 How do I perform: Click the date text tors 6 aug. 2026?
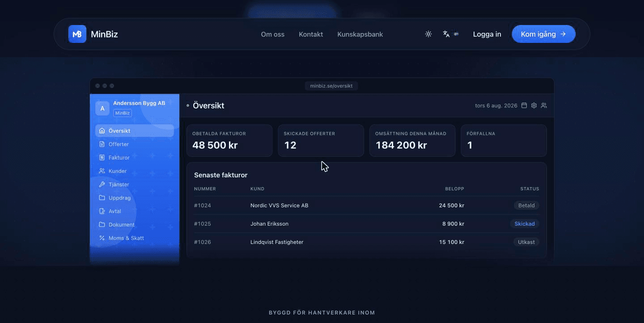[x=496, y=106]
